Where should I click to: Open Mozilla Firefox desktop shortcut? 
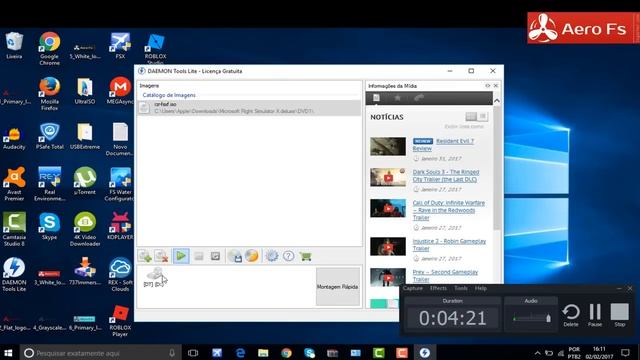point(49,94)
